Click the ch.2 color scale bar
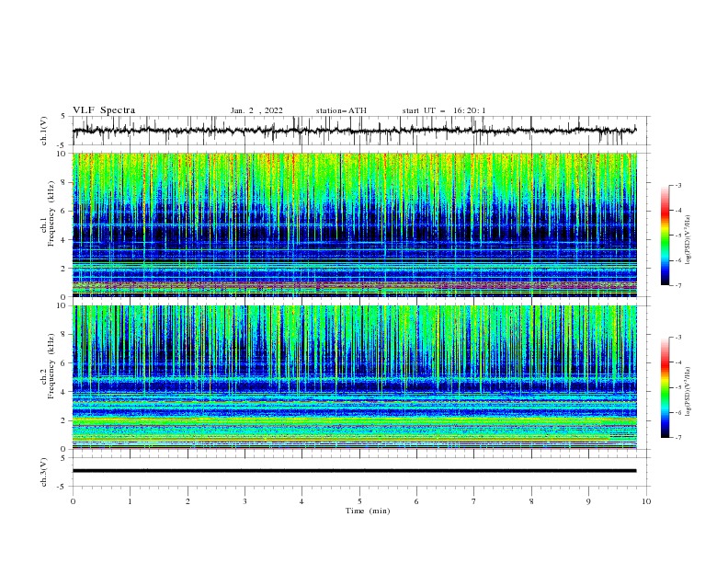The image size is (728, 563). tap(665, 387)
